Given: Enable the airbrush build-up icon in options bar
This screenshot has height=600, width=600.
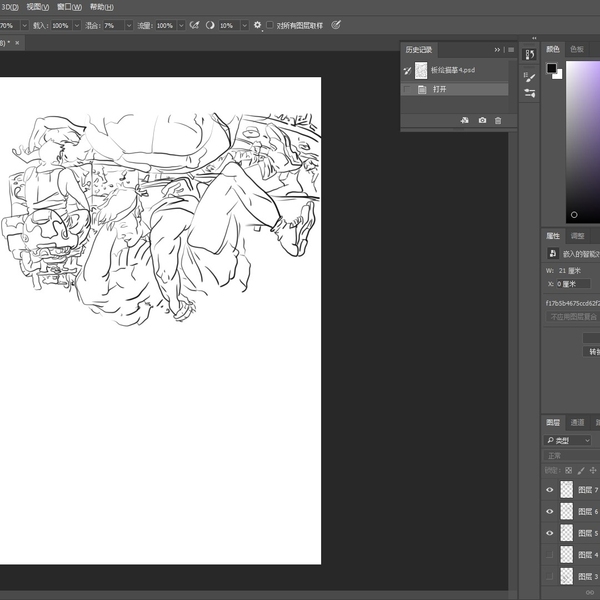Looking at the screenshot, I should click(x=194, y=25).
